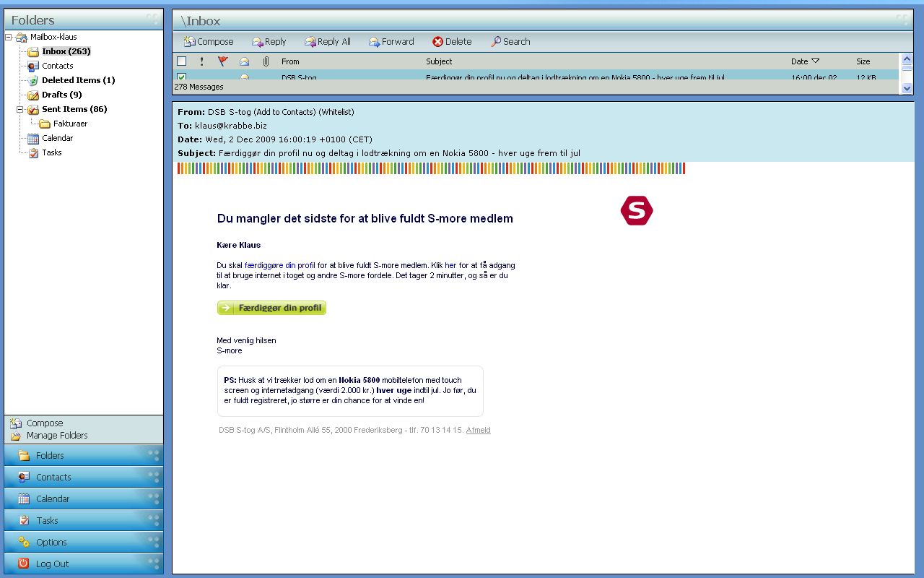Click the Whitelist link
This screenshot has width=924, height=578.
336,112
